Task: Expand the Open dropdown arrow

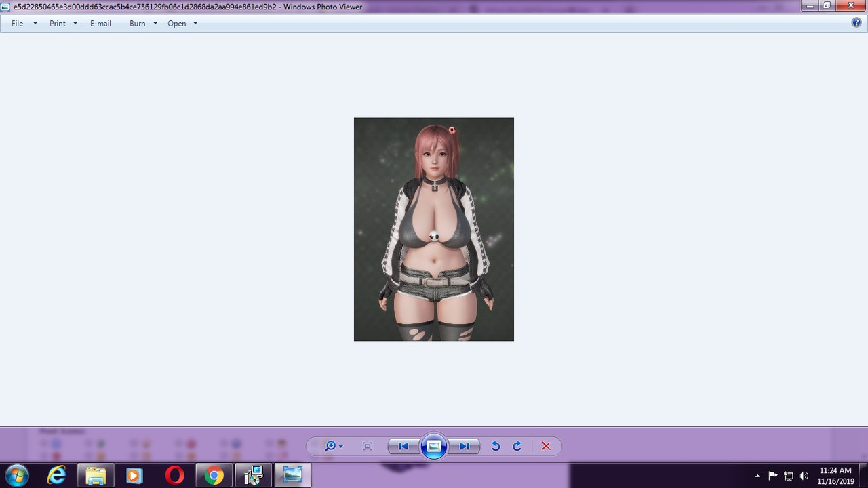Action: tap(195, 23)
